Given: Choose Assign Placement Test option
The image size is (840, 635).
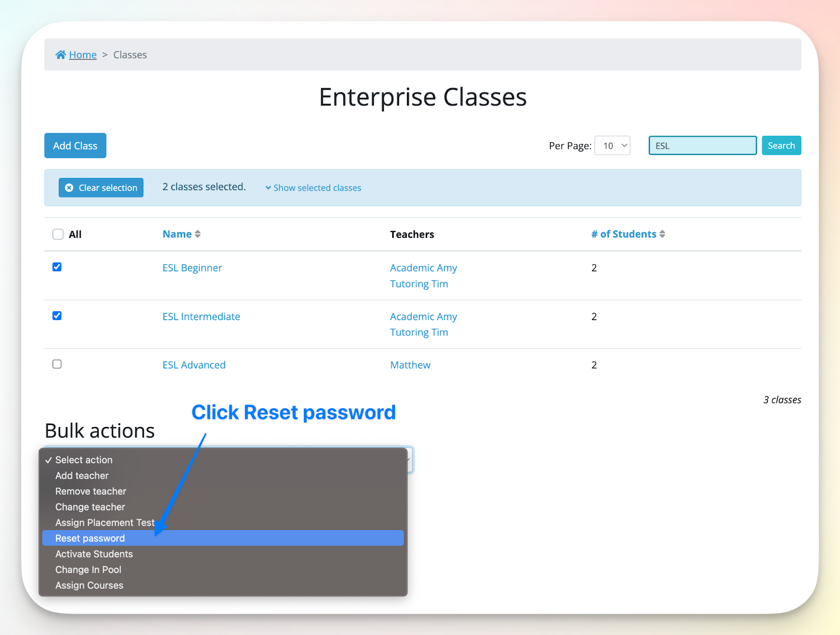Looking at the screenshot, I should coord(223,523).
